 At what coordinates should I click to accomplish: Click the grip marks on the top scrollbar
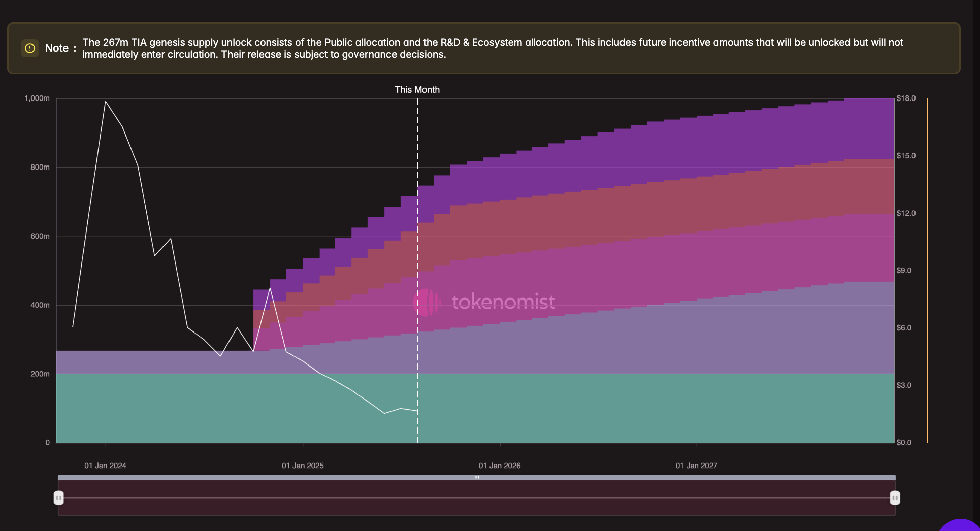477,477
